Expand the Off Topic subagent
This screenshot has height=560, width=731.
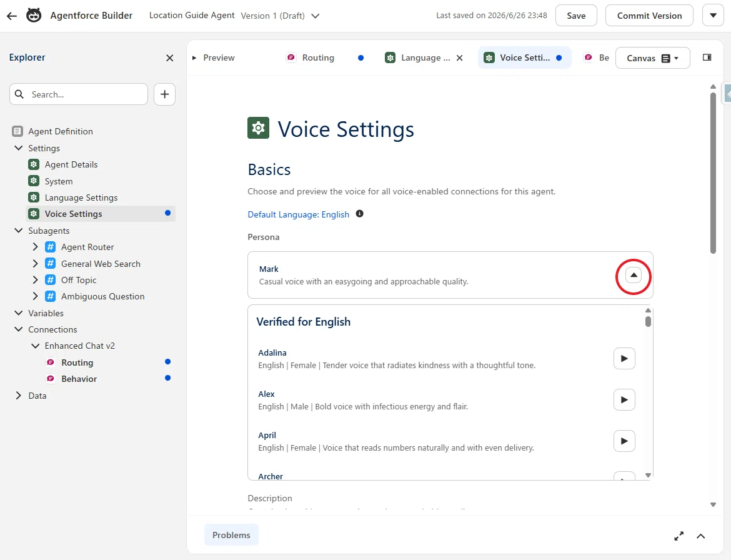point(36,280)
